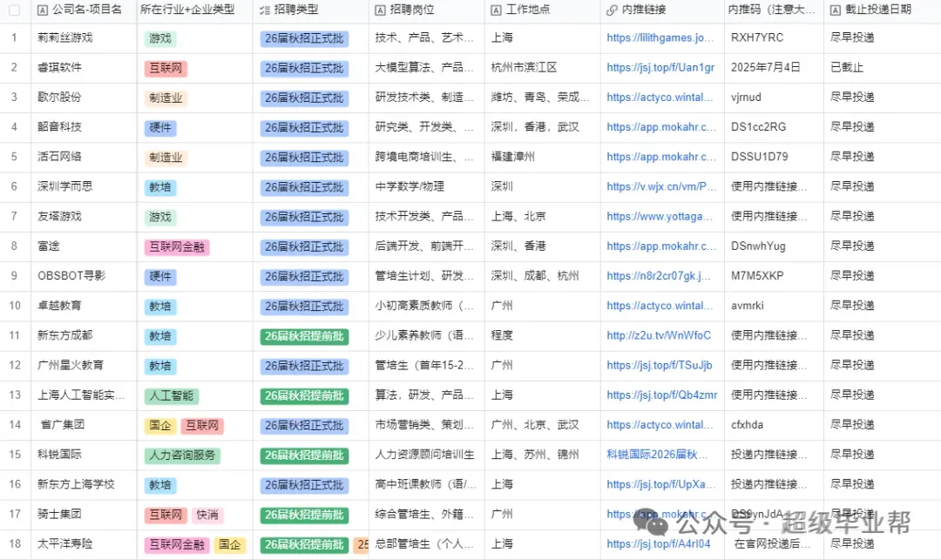941x560 pixels.
Task: Select row number 18
Action: [x=15, y=543]
